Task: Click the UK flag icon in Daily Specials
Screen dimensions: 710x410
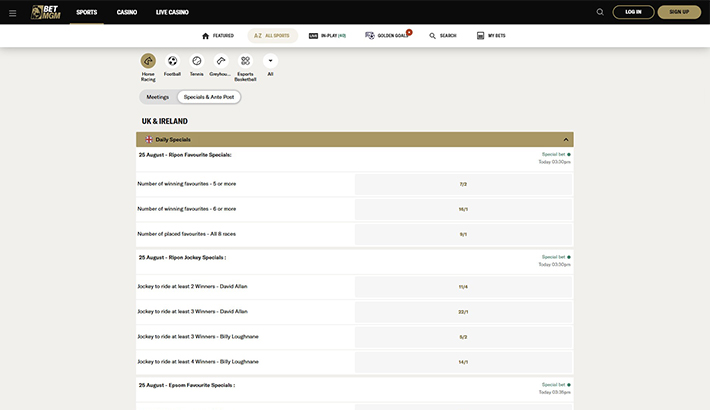Action: 149,140
